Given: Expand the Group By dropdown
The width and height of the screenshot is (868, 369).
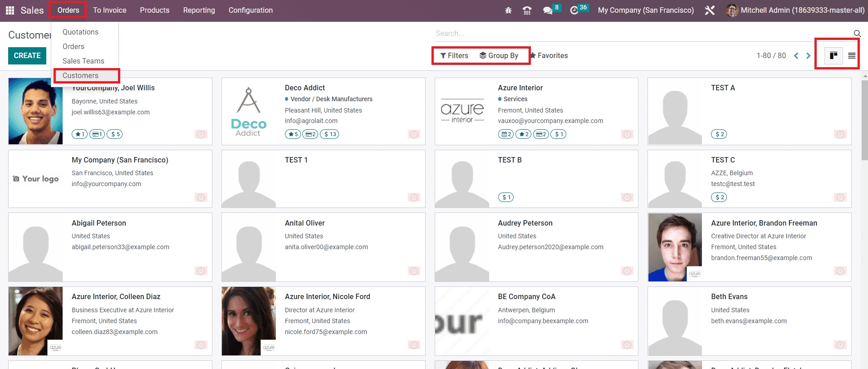Looking at the screenshot, I should coord(499,55).
